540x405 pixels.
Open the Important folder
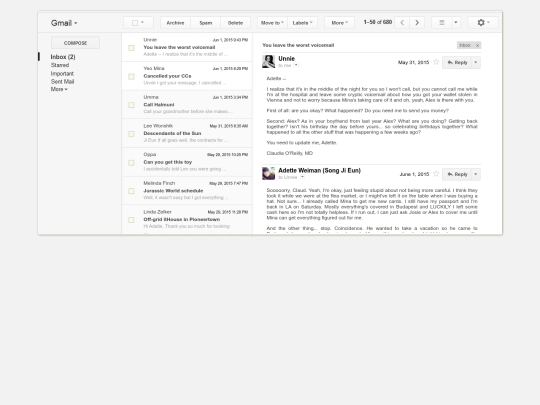point(62,73)
